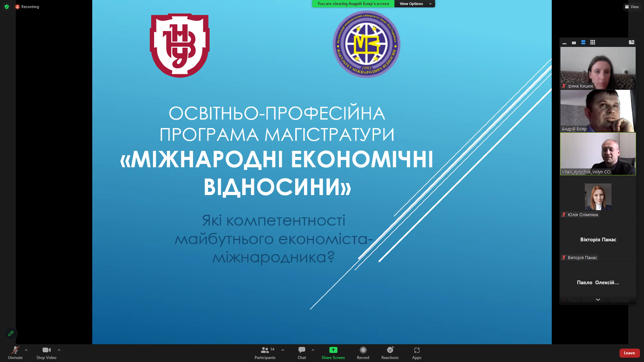This screenshot has height=362, width=644.
Task: Expand audio settings chevron beside Unmute
Action: tap(26, 350)
